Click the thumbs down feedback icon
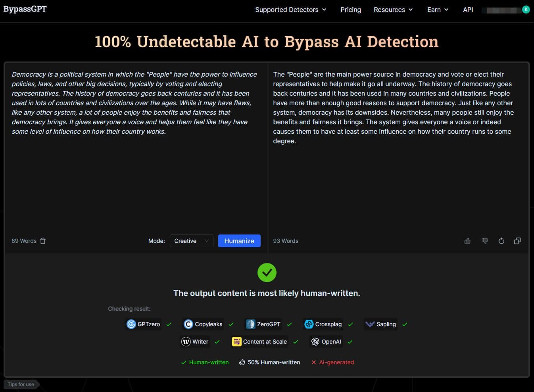 tap(484, 241)
